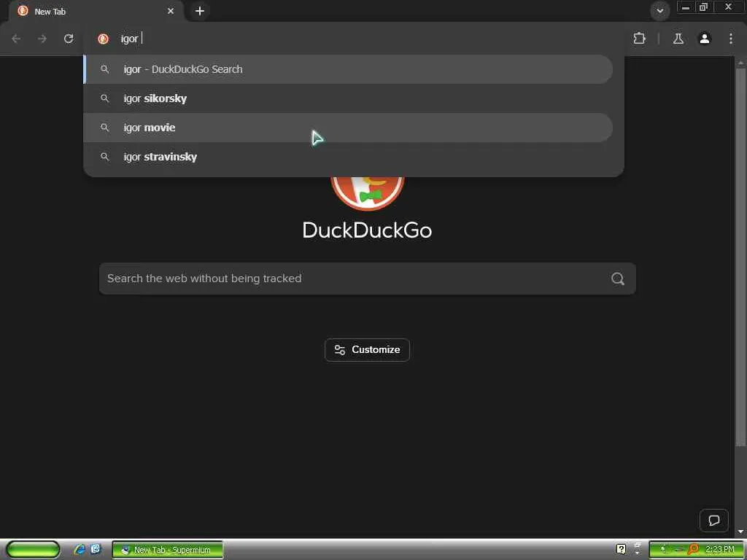The image size is (747, 560).
Task: Click the green Start button
Action: pyautogui.click(x=33, y=550)
